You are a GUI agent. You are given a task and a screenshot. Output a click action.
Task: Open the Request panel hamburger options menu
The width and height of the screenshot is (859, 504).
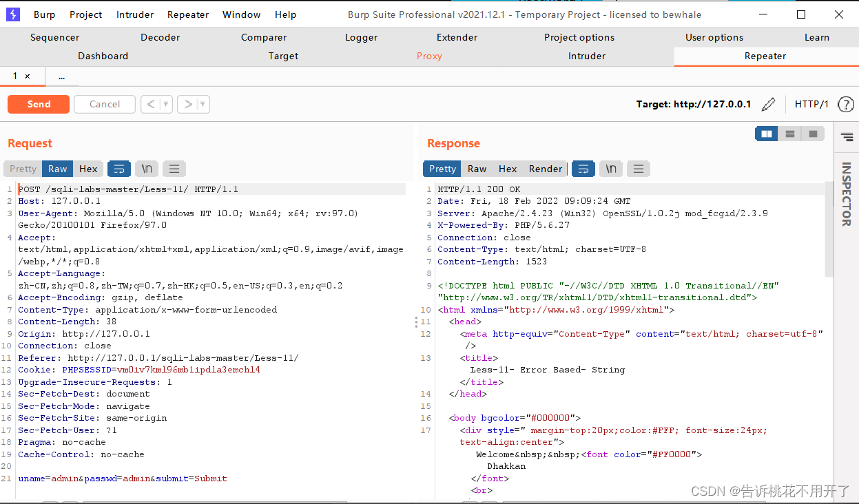[x=174, y=169]
